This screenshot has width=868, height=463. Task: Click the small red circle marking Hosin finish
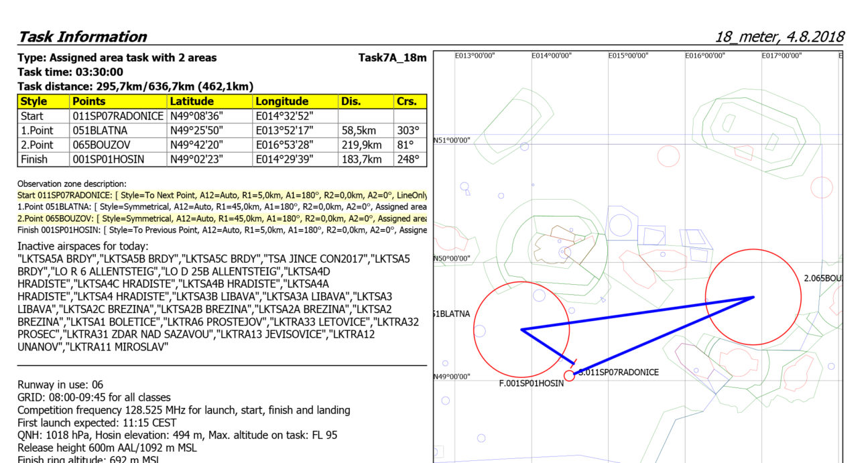pyautogui.click(x=569, y=376)
